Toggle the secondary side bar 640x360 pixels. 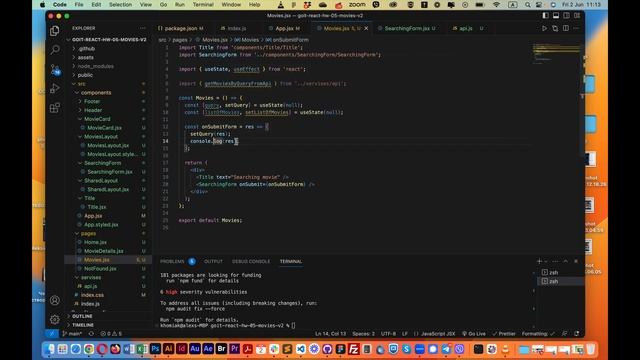click(567, 16)
